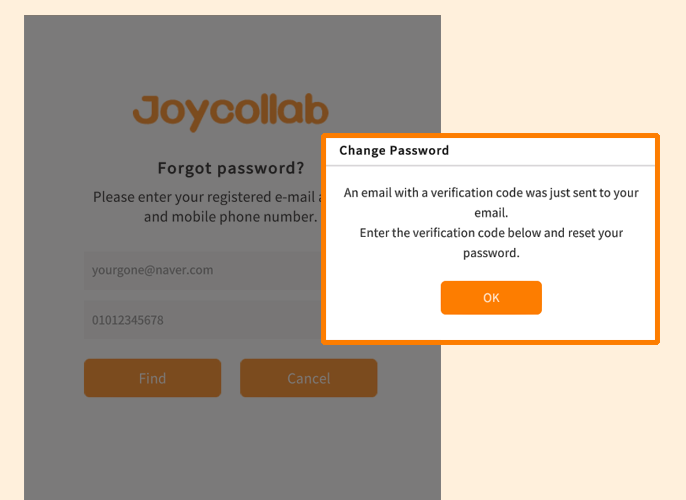
Task: Focus the yourgone@naver.com email field
Action: (203, 270)
